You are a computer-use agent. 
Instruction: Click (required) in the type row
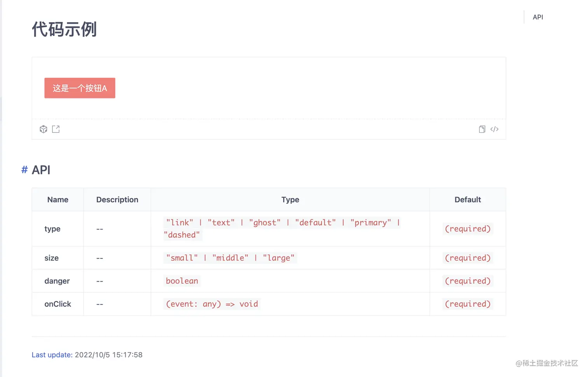pyautogui.click(x=468, y=229)
